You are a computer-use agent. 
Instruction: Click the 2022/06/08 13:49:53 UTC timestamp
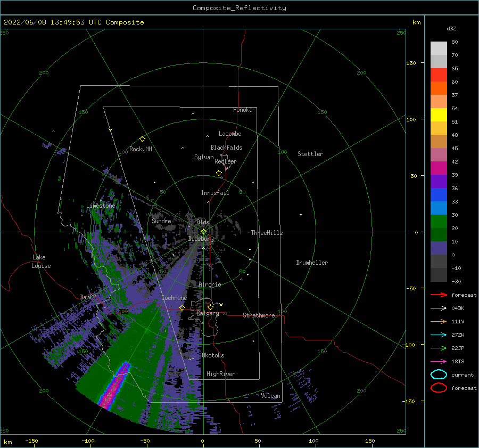tap(48, 22)
